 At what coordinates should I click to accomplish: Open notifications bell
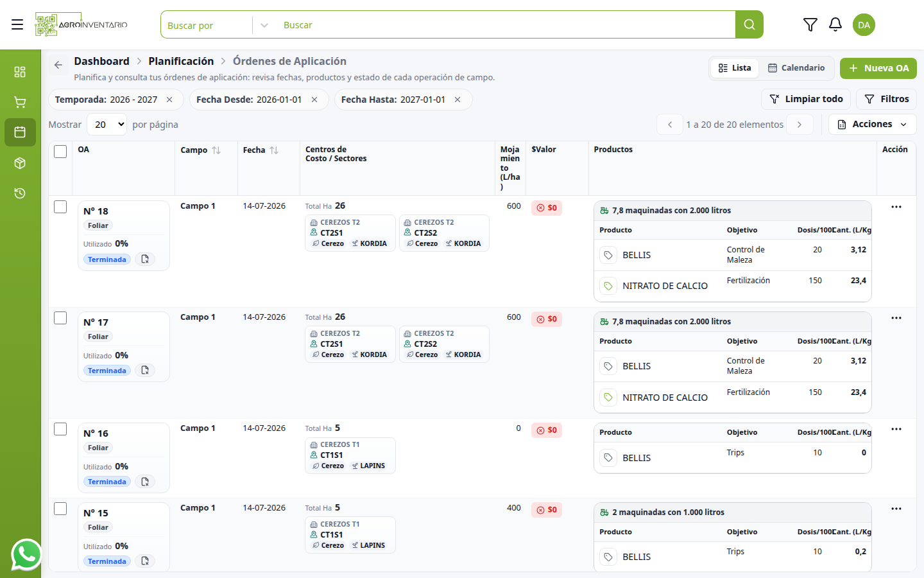(835, 24)
